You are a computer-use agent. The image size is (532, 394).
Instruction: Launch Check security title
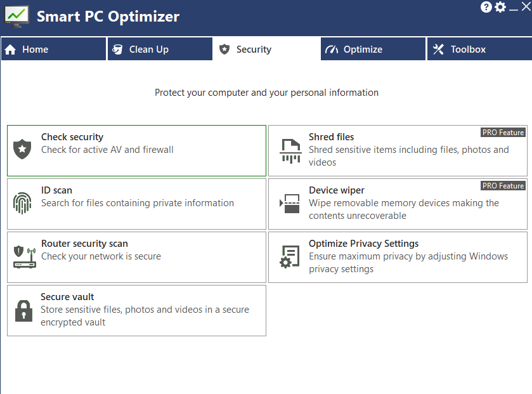coord(72,137)
